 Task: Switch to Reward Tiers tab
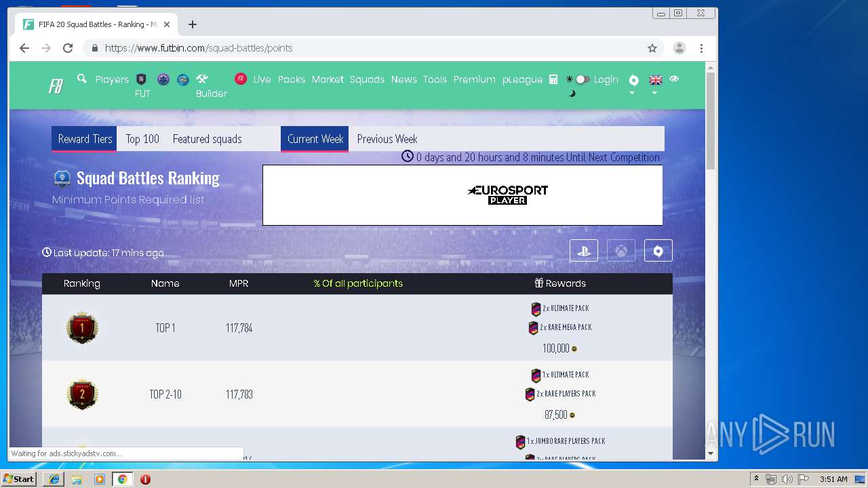85,139
